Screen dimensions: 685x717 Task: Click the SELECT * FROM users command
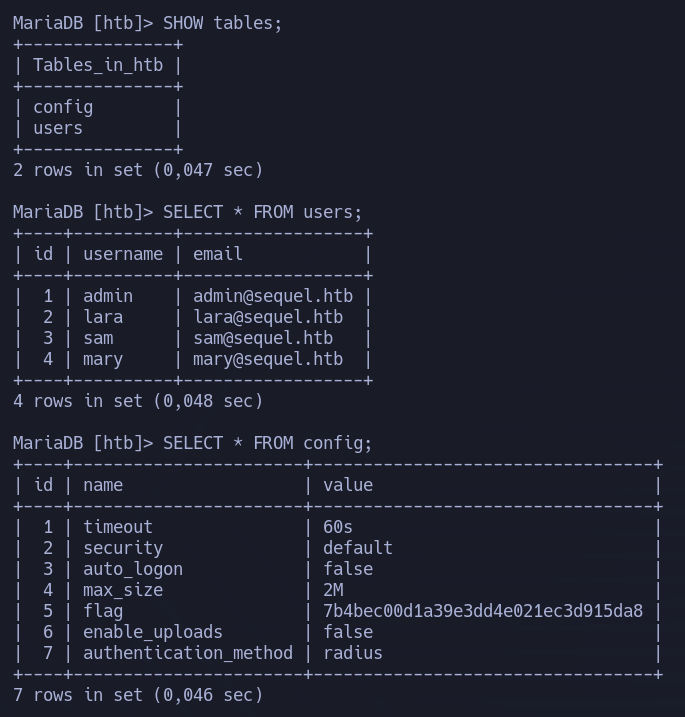point(262,212)
